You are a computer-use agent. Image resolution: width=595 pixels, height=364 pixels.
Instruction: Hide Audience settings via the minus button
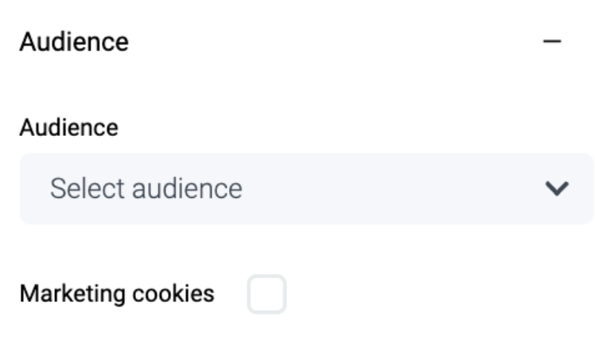coord(552,41)
